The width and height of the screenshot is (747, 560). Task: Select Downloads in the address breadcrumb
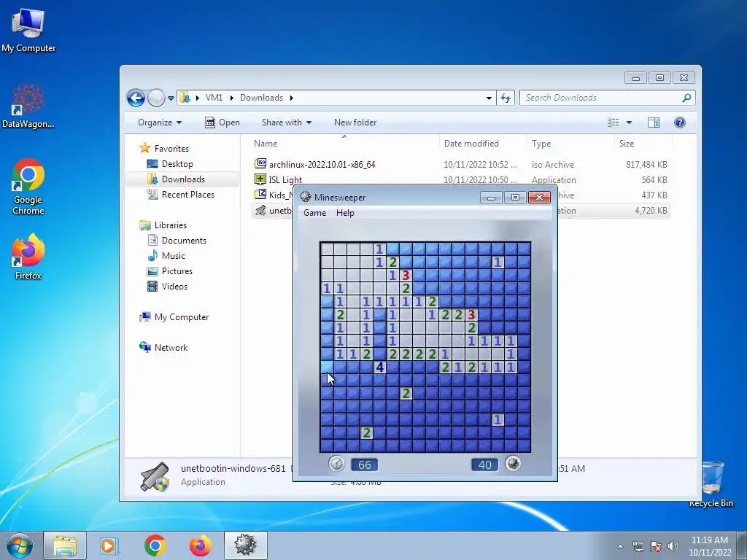(x=262, y=98)
